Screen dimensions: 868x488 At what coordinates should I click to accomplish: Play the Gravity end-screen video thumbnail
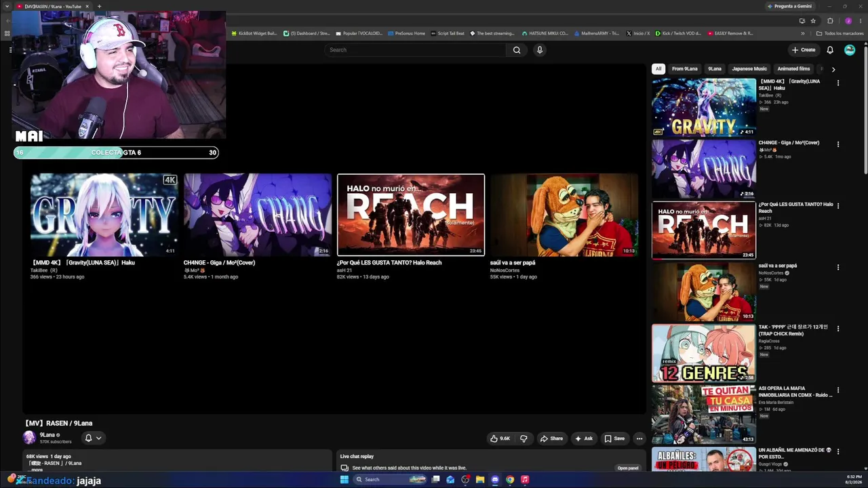click(104, 215)
